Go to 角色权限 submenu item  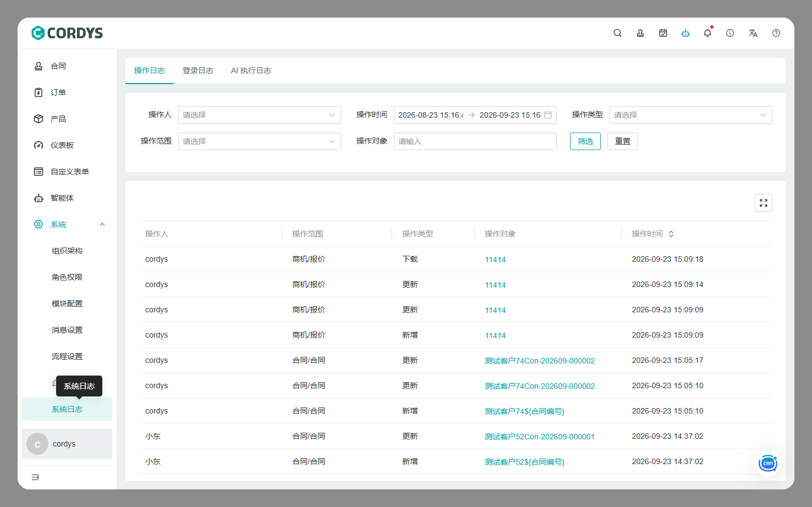[x=67, y=277]
